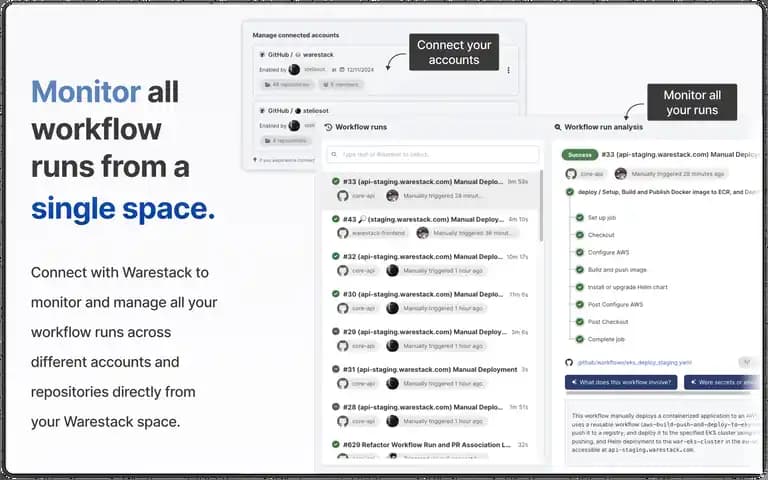Image resolution: width=768 pixels, height=480 pixels.
Task: Open the three-dot menu for warestack account
Action: [x=508, y=71]
